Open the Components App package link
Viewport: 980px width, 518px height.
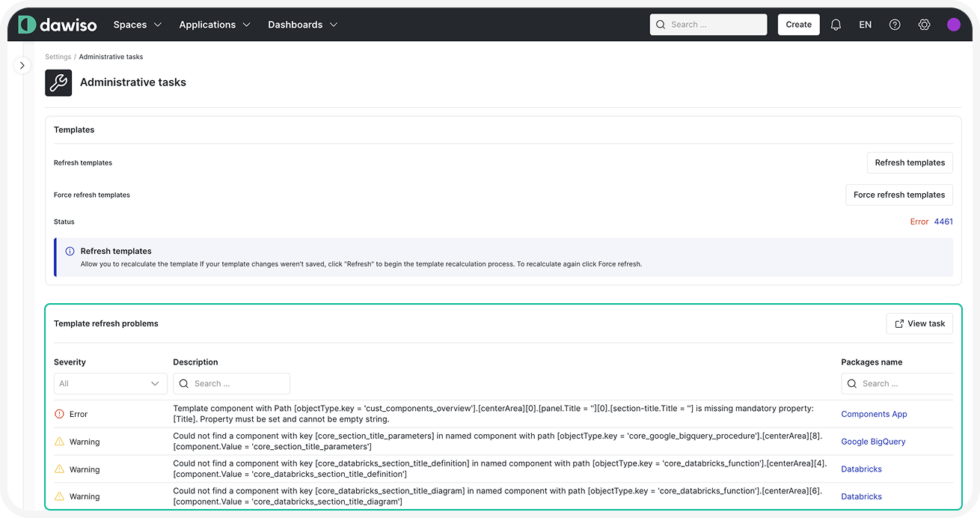point(873,414)
